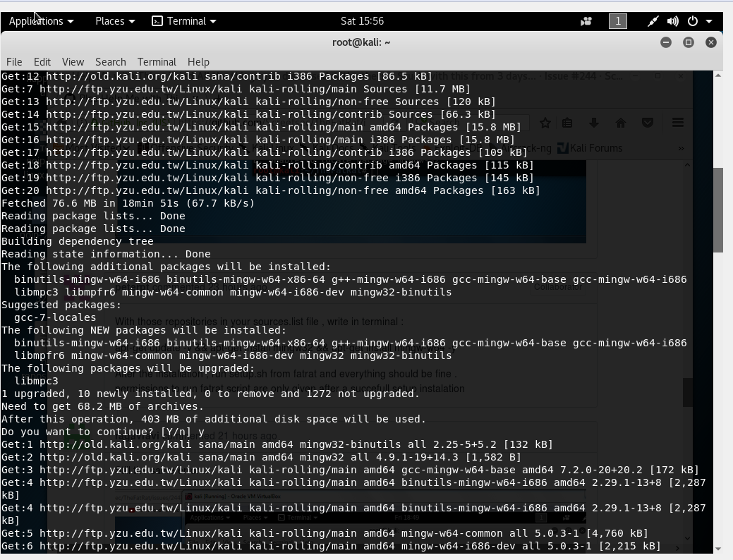
Task: Open the screen recorder icon in the panel
Action: click(586, 21)
